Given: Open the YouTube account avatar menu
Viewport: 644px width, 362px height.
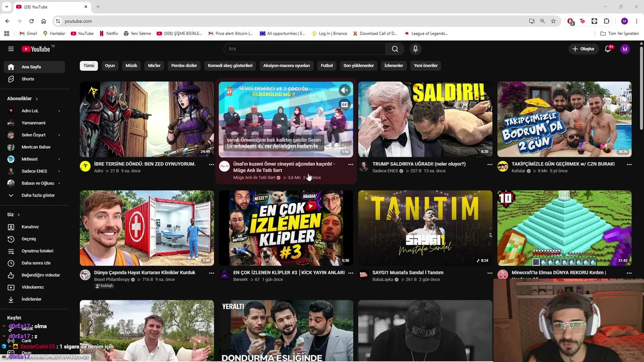Looking at the screenshot, I should pyautogui.click(x=625, y=49).
